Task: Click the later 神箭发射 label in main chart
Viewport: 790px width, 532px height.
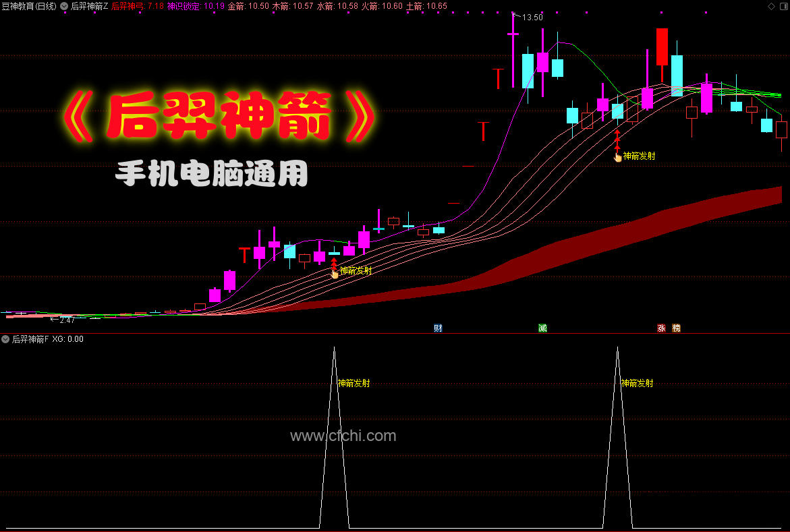Action: [639, 156]
